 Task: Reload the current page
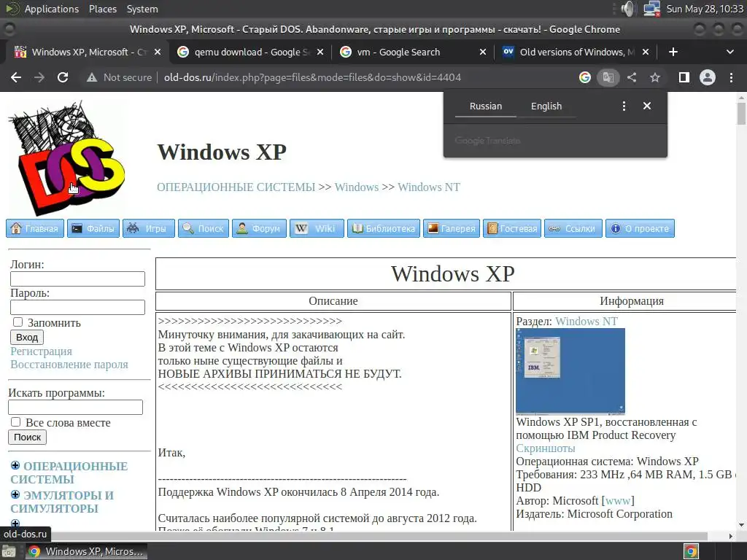click(63, 77)
